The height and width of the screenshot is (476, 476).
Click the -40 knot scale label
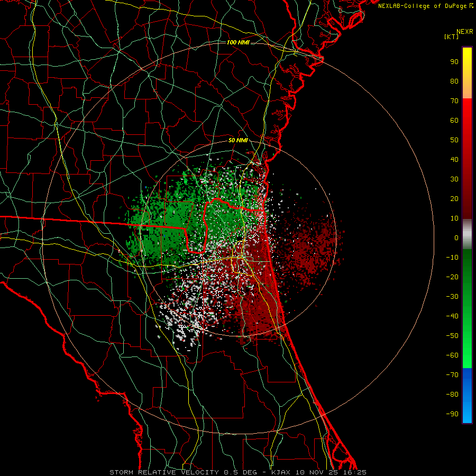pyautogui.click(x=452, y=316)
